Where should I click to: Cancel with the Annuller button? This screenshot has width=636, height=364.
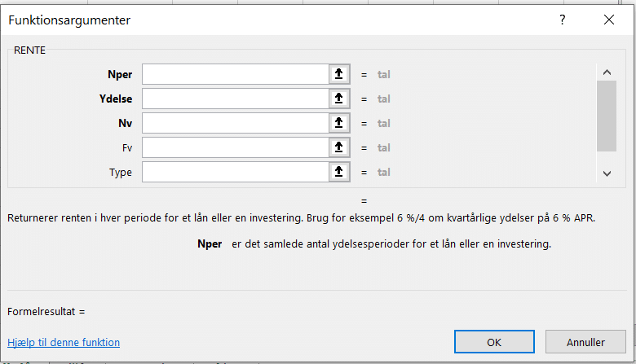(585, 342)
